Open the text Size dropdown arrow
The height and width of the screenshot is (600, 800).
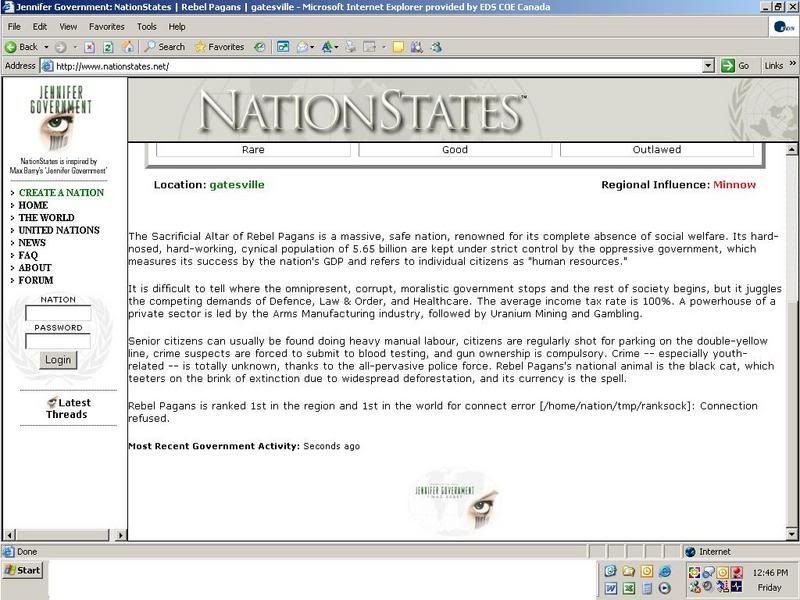(x=336, y=47)
